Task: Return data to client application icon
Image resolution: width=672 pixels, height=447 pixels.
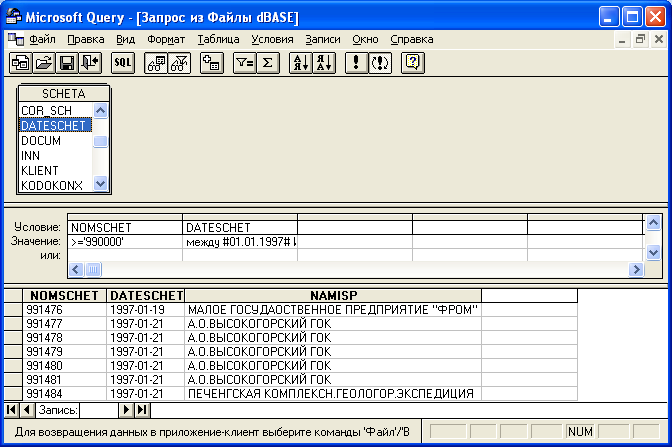Action: pyautogui.click(x=90, y=63)
